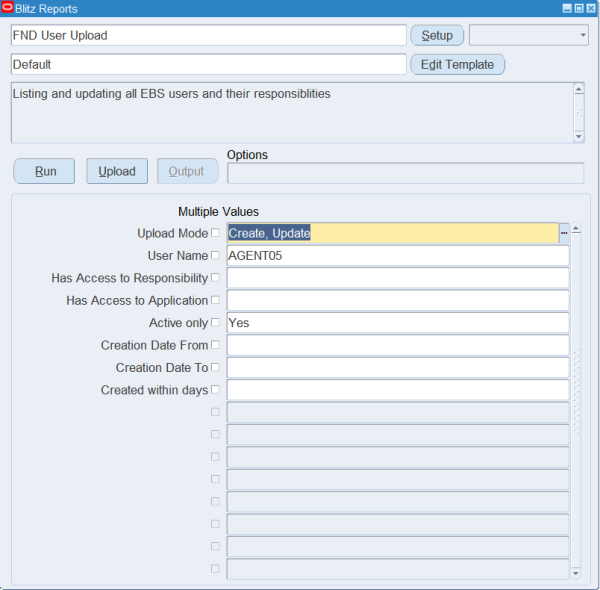Expand the dropdown beside Setup
The width and height of the screenshot is (600, 590).
click(528, 35)
